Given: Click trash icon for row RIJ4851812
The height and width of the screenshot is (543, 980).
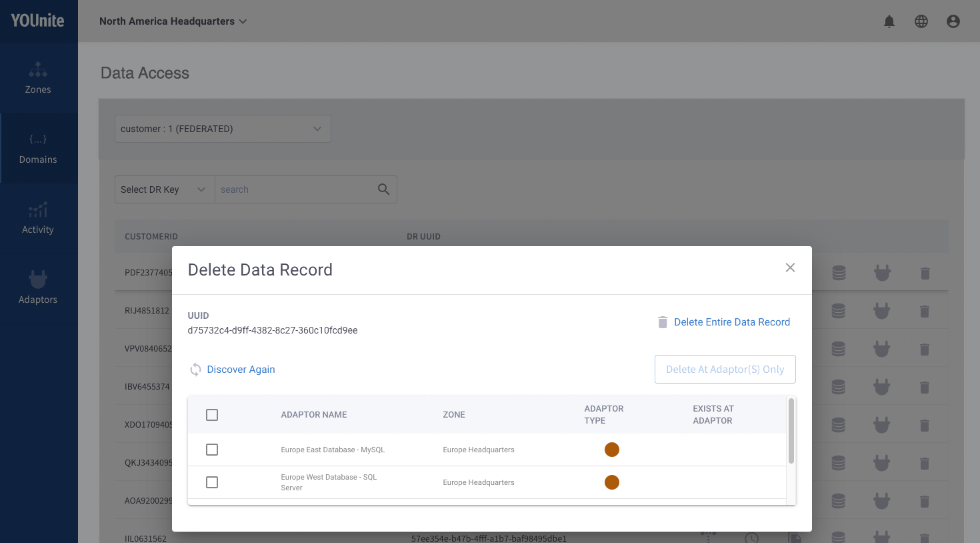Looking at the screenshot, I should (x=925, y=311).
